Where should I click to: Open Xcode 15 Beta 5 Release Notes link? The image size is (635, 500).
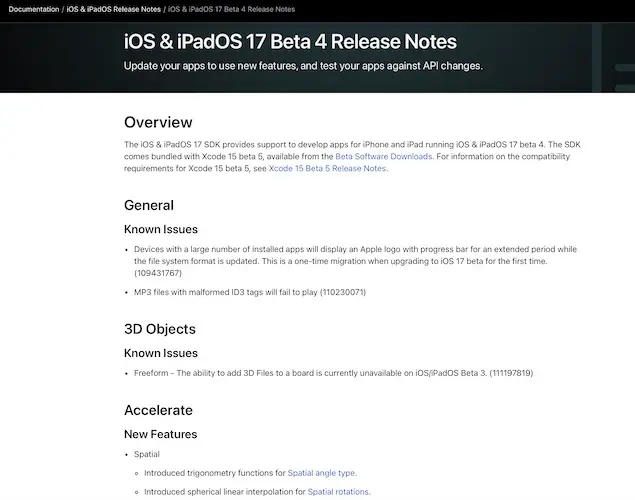[327, 168]
